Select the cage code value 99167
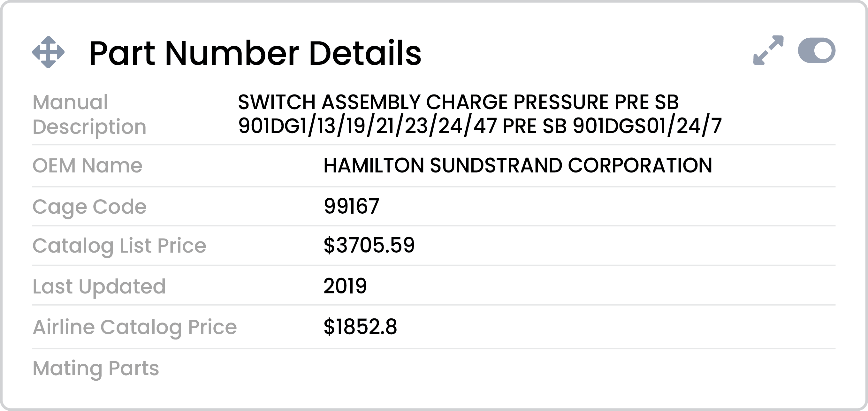The image size is (868, 411). [x=351, y=206]
